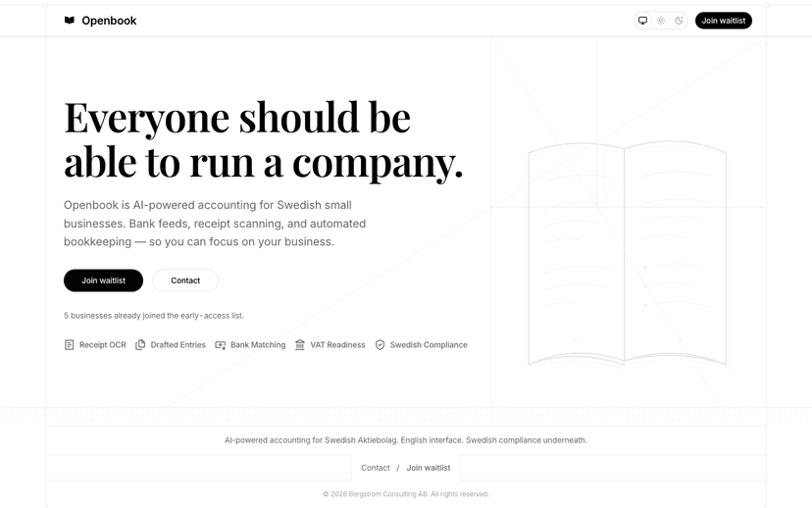Click the Receipt OCR icon
Screen dimensions: 812x508
(69, 345)
